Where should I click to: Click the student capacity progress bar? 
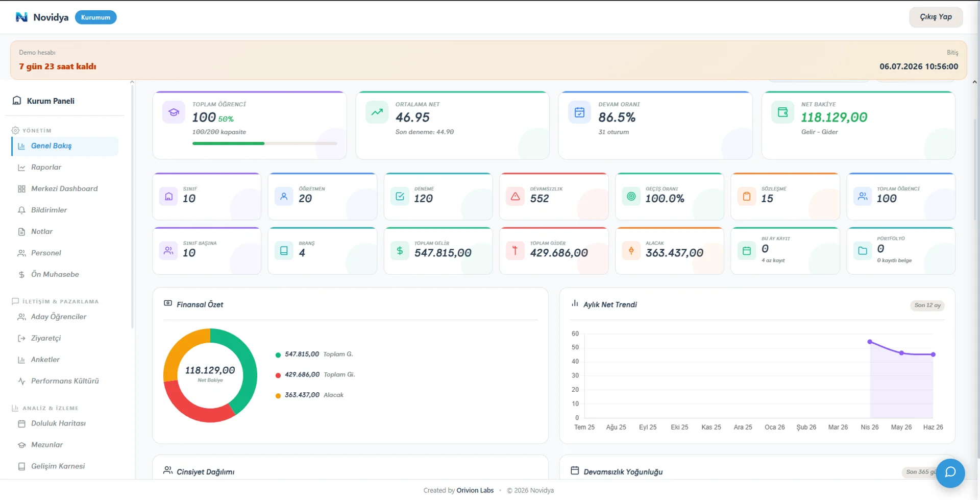[264, 144]
